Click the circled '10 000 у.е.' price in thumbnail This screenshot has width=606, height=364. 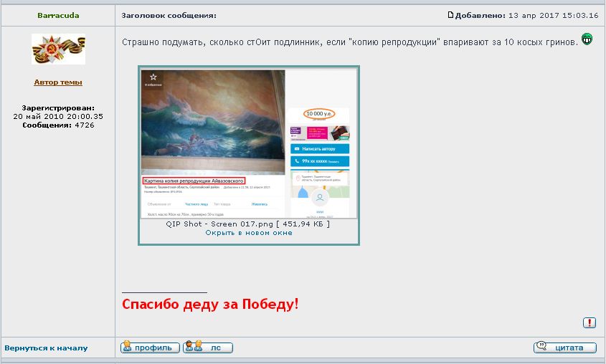(319, 114)
